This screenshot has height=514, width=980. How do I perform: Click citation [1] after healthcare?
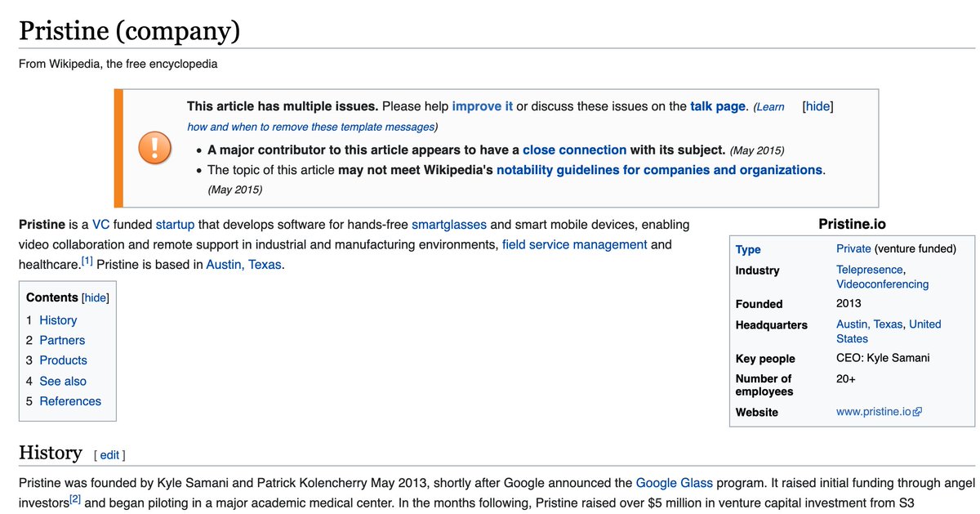(87, 261)
